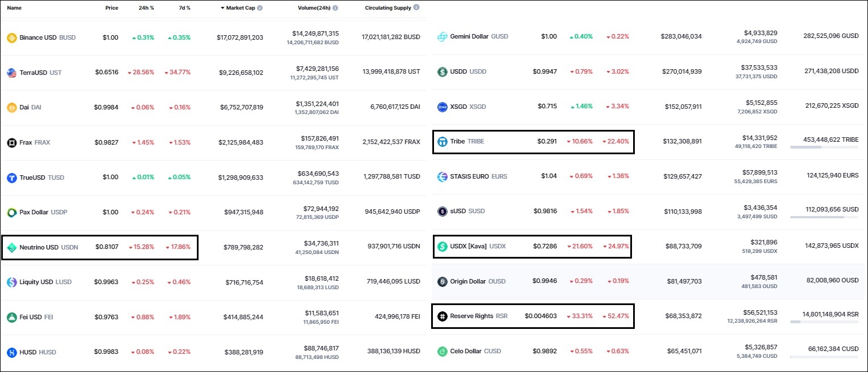Select the Frax FRAX row name
868x372 pixels.
click(35, 142)
